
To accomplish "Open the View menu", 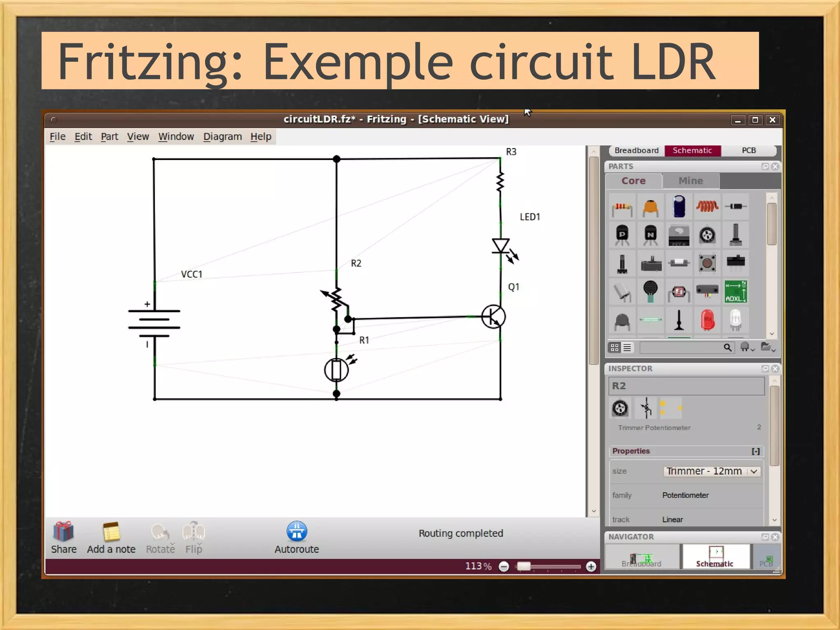I will pos(138,137).
